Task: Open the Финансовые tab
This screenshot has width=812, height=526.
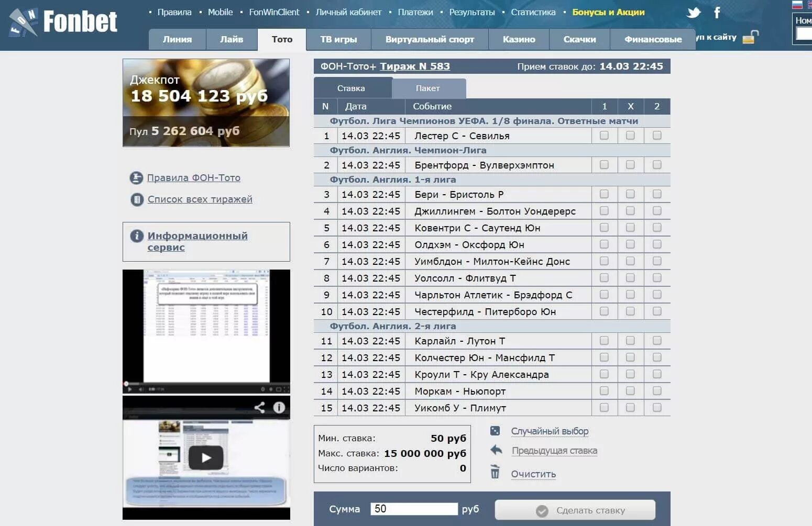Action: [x=653, y=40]
